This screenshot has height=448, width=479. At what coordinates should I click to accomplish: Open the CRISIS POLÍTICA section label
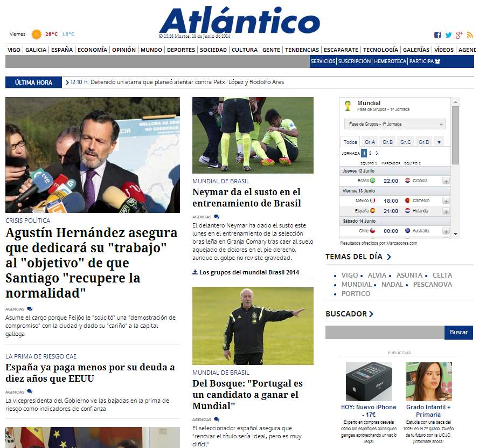click(x=28, y=220)
